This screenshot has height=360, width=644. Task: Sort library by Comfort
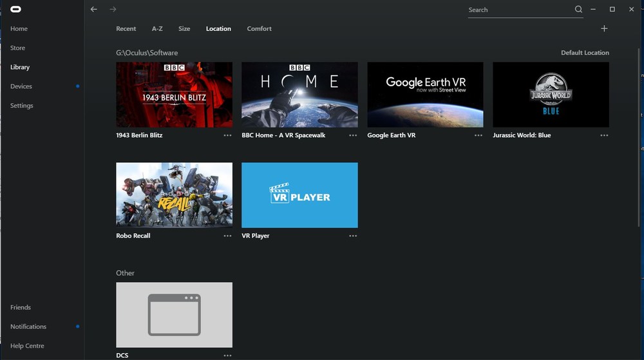point(259,29)
